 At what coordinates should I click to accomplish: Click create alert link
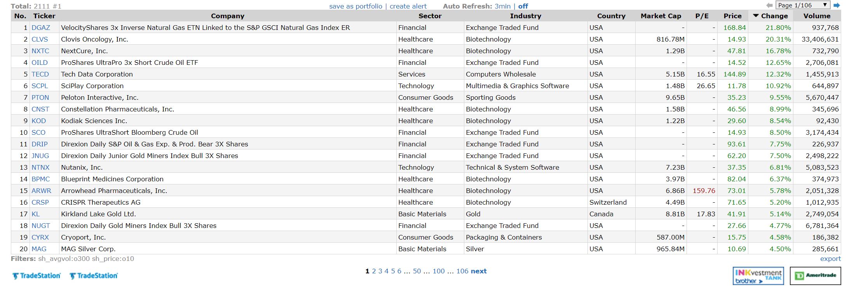pyautogui.click(x=408, y=6)
